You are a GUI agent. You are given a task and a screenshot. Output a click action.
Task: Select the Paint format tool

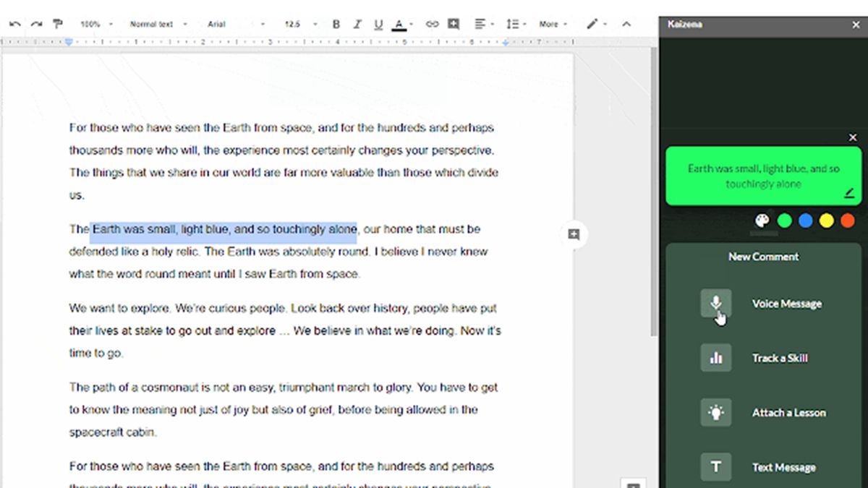click(57, 24)
